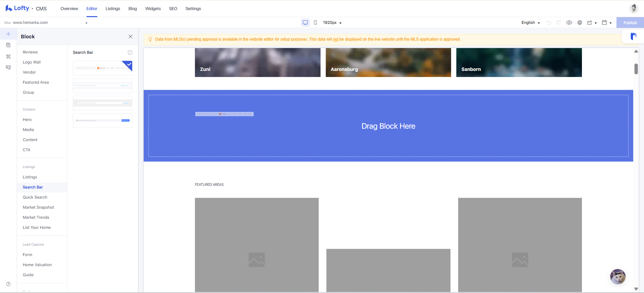Publish the website
The height and width of the screenshot is (293, 644).
[x=630, y=23]
